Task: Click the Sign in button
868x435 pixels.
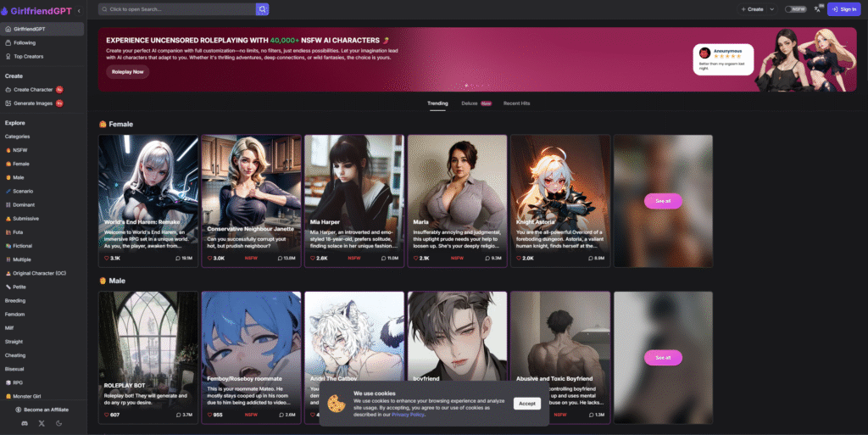Action: 843,8
